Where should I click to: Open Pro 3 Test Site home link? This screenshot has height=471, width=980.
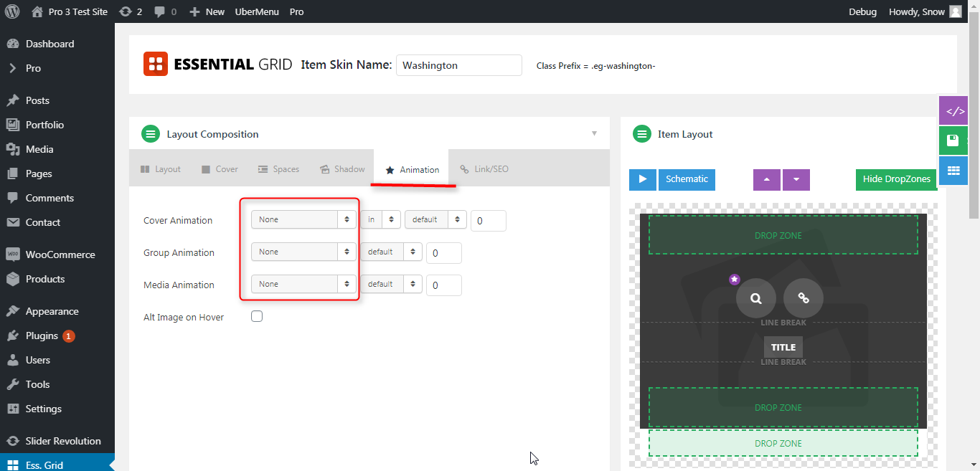[x=70, y=11]
